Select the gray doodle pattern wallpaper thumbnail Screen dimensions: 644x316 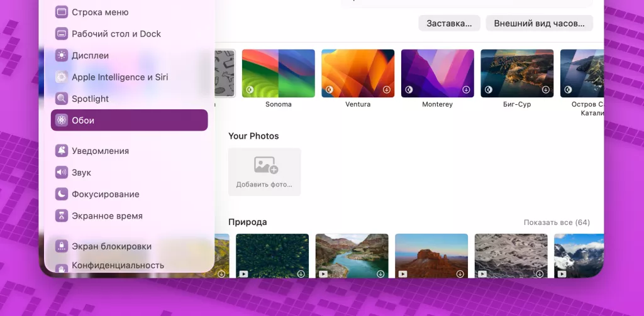pos(225,74)
